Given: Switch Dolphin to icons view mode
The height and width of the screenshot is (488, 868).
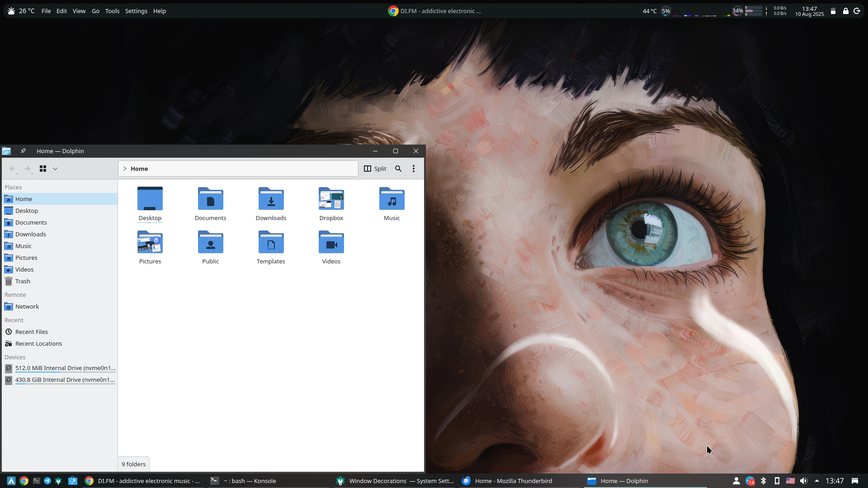Looking at the screenshot, I should (43, 169).
